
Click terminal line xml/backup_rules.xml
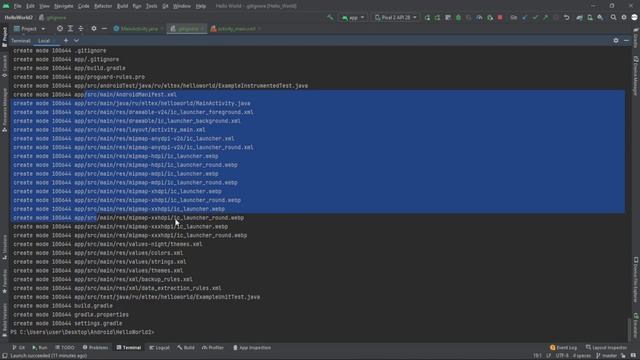[x=103, y=280]
